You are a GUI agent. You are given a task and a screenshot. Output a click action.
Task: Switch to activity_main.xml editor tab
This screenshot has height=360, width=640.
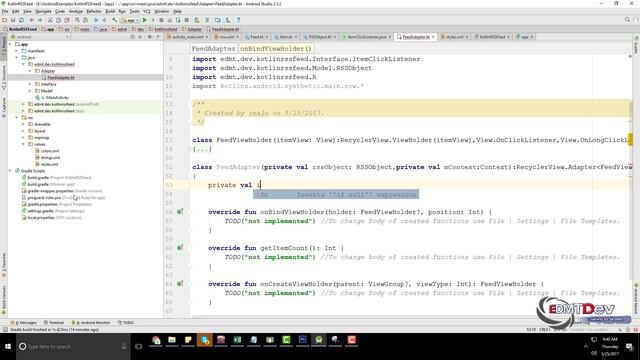(x=187, y=37)
